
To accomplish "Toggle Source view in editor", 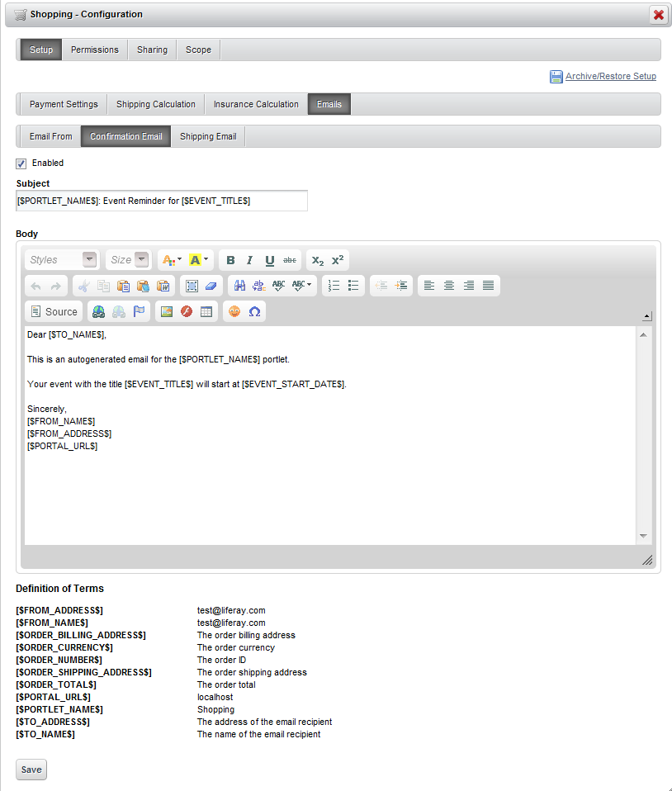I will coord(54,312).
